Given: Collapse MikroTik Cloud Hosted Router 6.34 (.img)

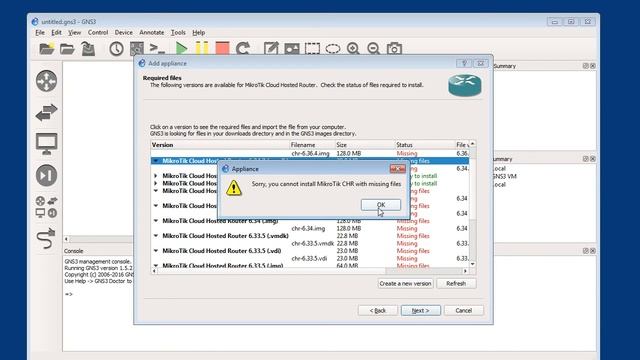Looking at the screenshot, I should pyautogui.click(x=156, y=221).
